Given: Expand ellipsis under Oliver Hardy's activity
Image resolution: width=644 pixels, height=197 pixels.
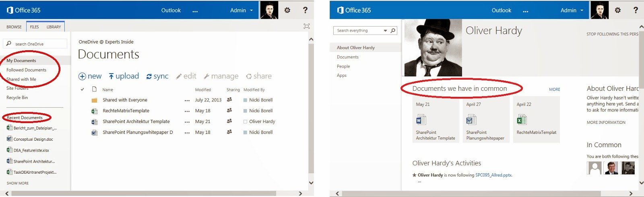Looking at the screenshot, I should tap(419, 182).
